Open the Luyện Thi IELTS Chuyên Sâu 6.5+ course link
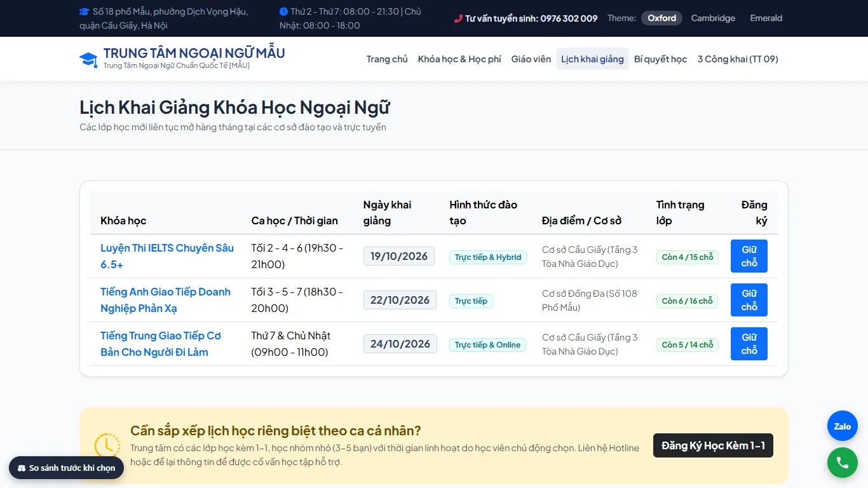 [x=167, y=256]
